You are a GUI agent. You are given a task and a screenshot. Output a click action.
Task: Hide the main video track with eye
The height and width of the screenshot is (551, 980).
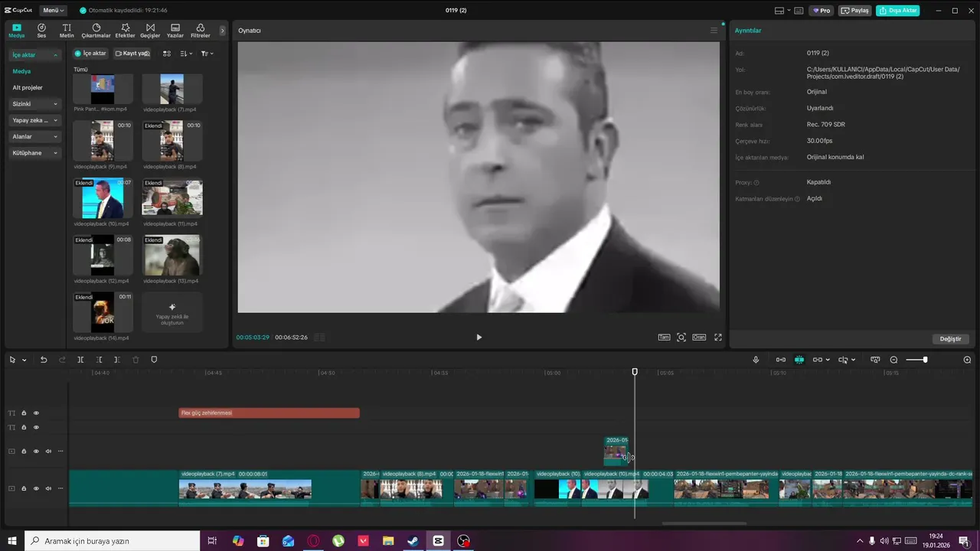tap(36, 488)
